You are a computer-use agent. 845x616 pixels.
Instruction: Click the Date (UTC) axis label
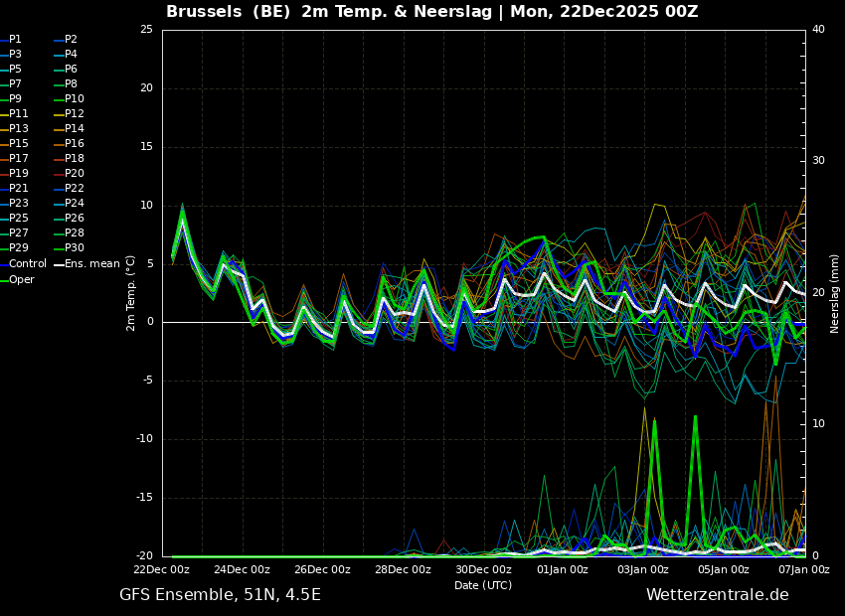tap(483, 585)
